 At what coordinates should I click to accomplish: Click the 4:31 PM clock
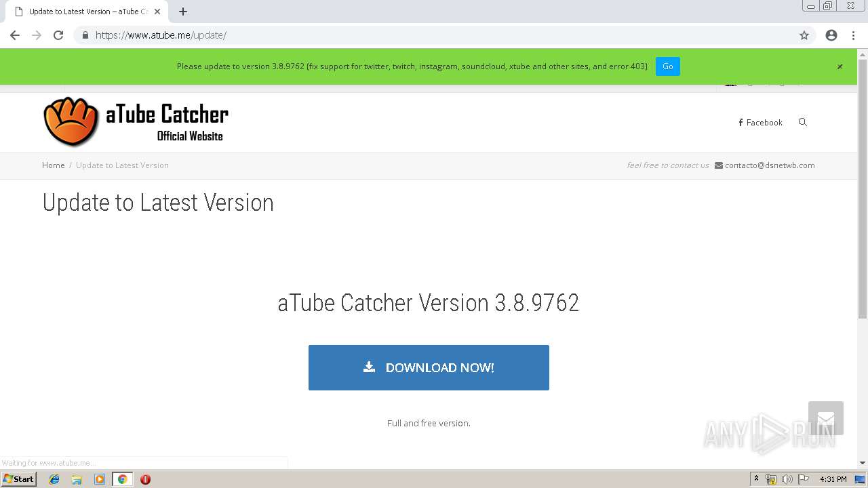click(x=833, y=479)
